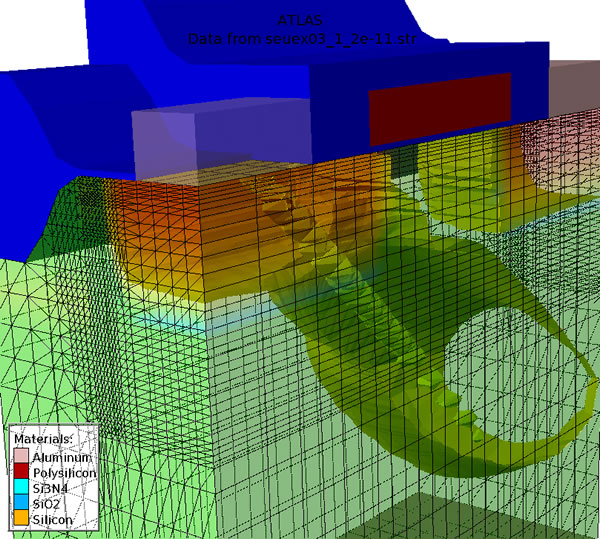Viewport: 600px width, 539px height.
Task: Select the 'ATLAS' title text
Action: click(x=300, y=20)
